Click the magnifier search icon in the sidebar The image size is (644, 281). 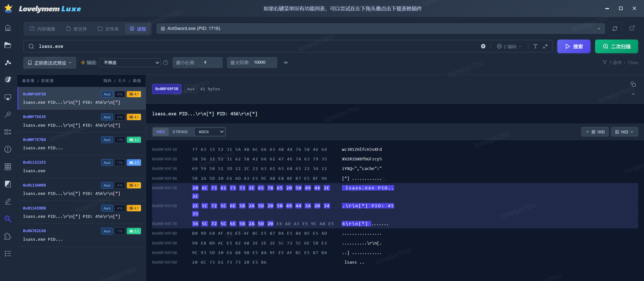[x=8, y=219]
